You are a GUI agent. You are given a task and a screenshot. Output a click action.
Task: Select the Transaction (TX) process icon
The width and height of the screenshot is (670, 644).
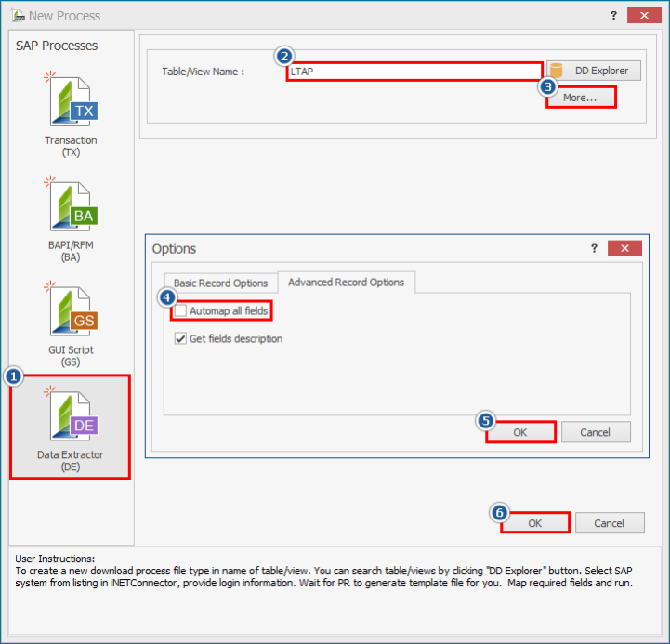72,102
